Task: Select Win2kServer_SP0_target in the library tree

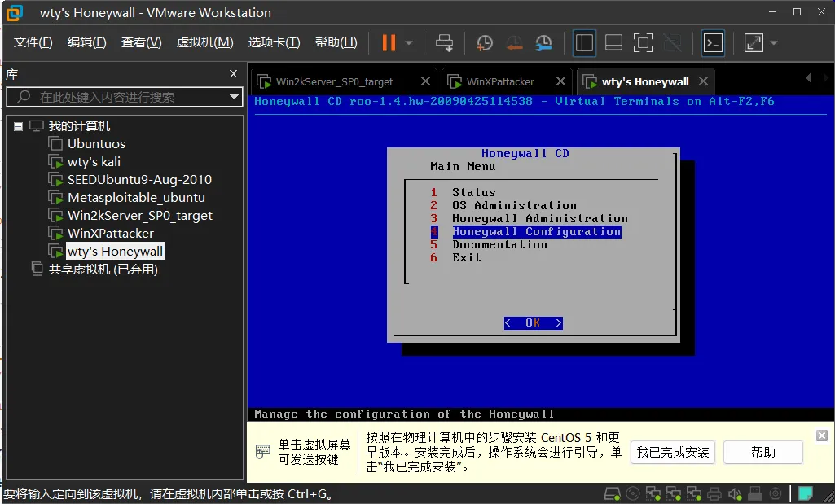Action: (140, 216)
